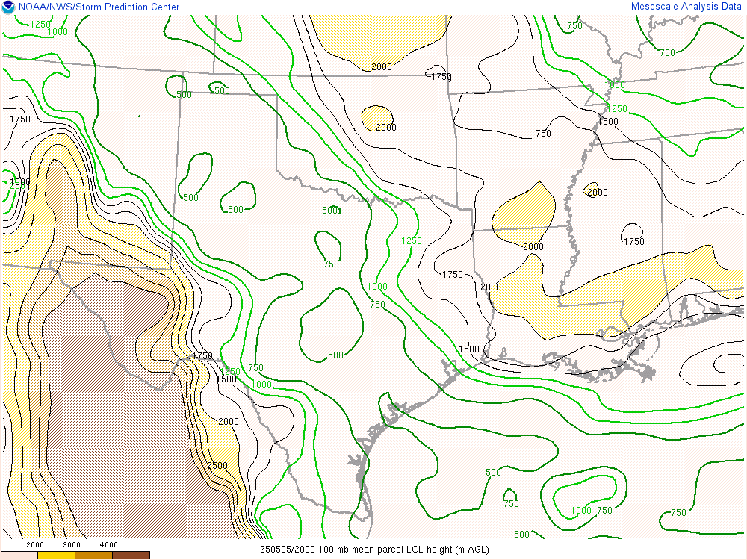Viewport: 747px width, 560px height.
Task: Click the NOAA logo icon
Action: click(x=8, y=7)
